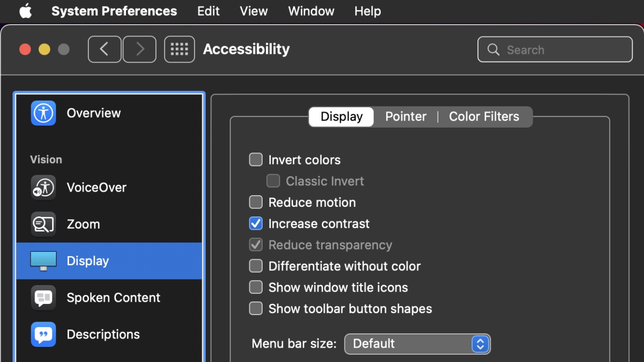Switch to the Color Filters tab

484,117
